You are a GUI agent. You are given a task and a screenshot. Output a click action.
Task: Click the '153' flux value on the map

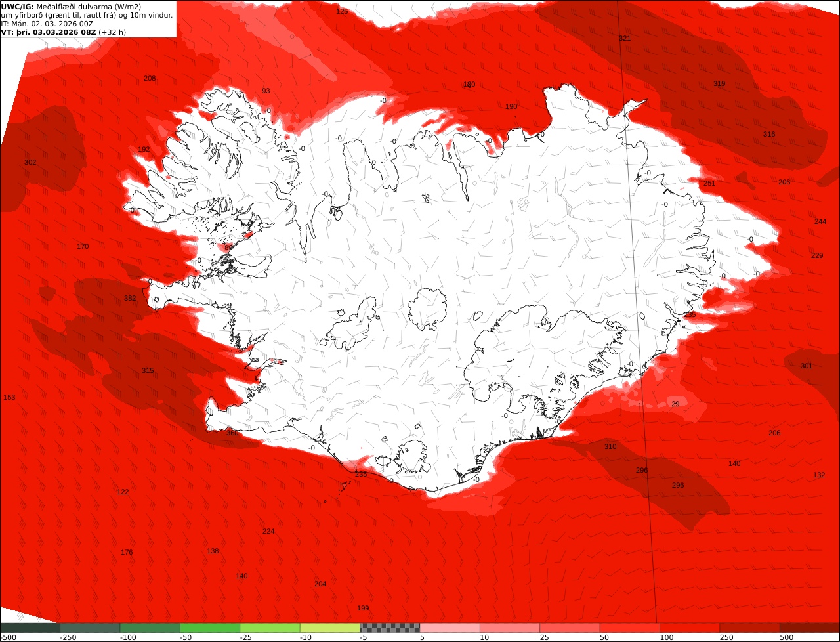9,398
